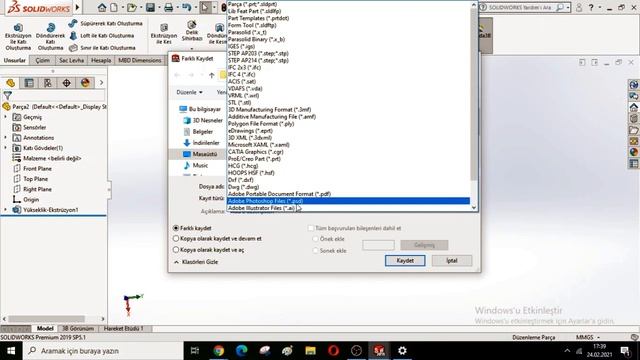Choose Adobe Illustrator Files (*.ai) format

(x=349, y=208)
